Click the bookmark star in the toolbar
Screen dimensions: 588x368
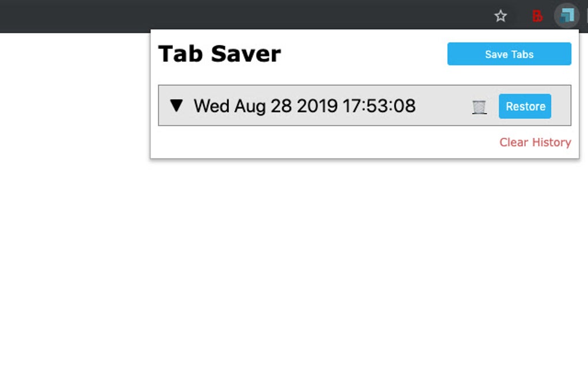[500, 16]
